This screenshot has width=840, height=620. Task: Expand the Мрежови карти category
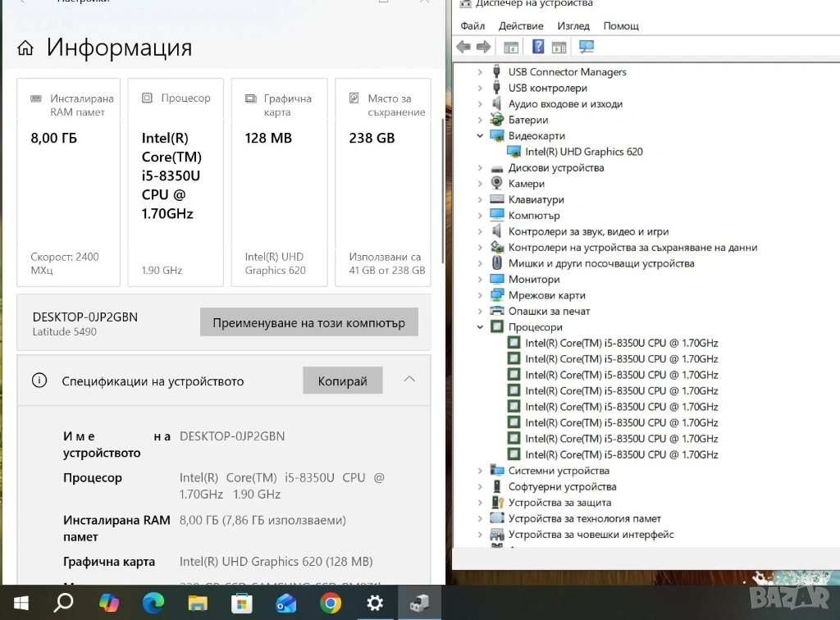point(481,295)
